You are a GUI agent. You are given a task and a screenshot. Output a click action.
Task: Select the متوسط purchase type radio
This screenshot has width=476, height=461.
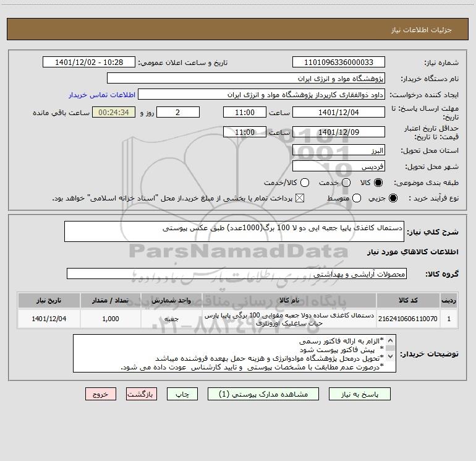[357, 198]
